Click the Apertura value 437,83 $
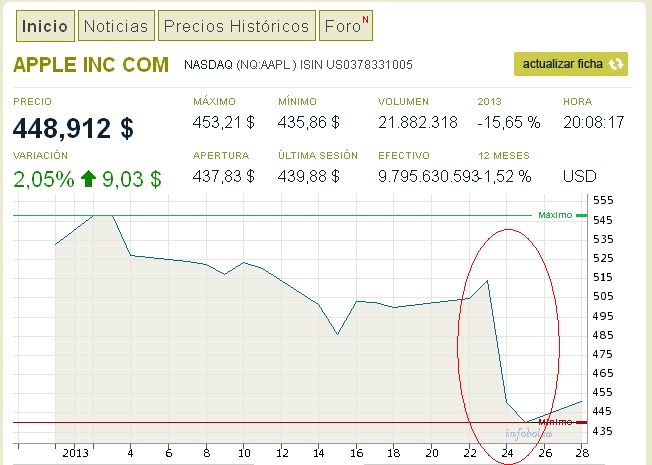652x465 pixels. (x=224, y=176)
